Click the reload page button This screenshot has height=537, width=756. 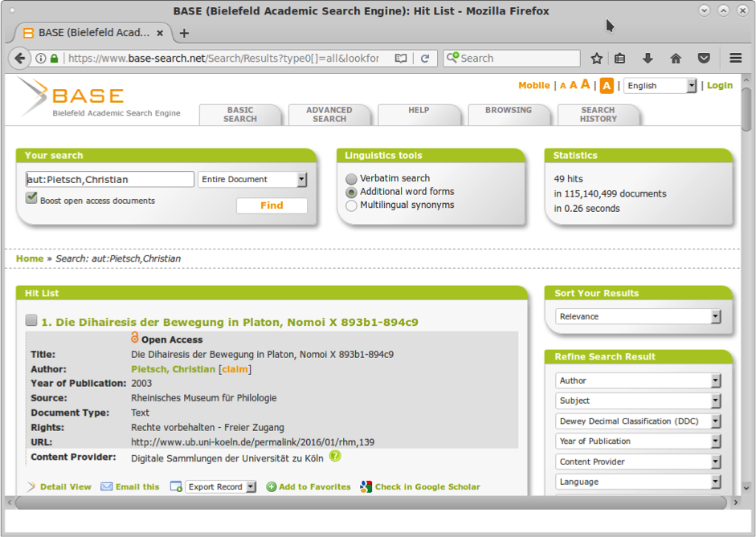click(425, 59)
